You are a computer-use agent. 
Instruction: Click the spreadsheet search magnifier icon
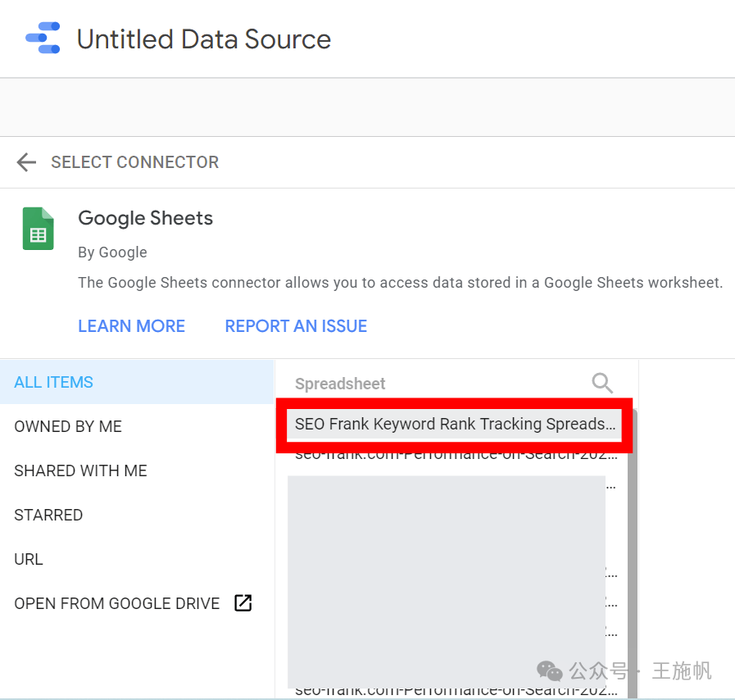click(x=602, y=383)
